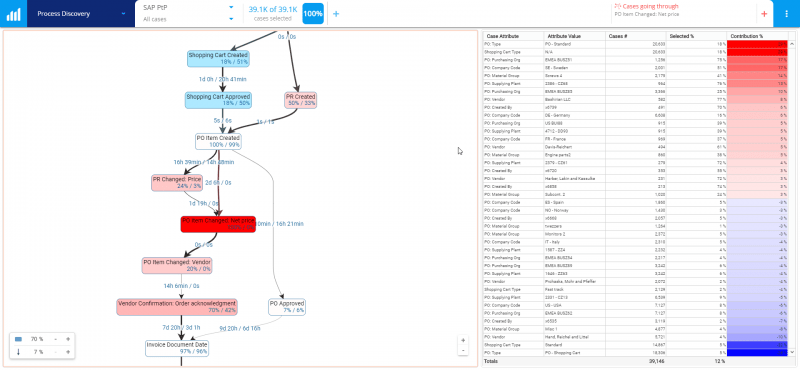Click the 'Misc 1' material group row

(635, 329)
